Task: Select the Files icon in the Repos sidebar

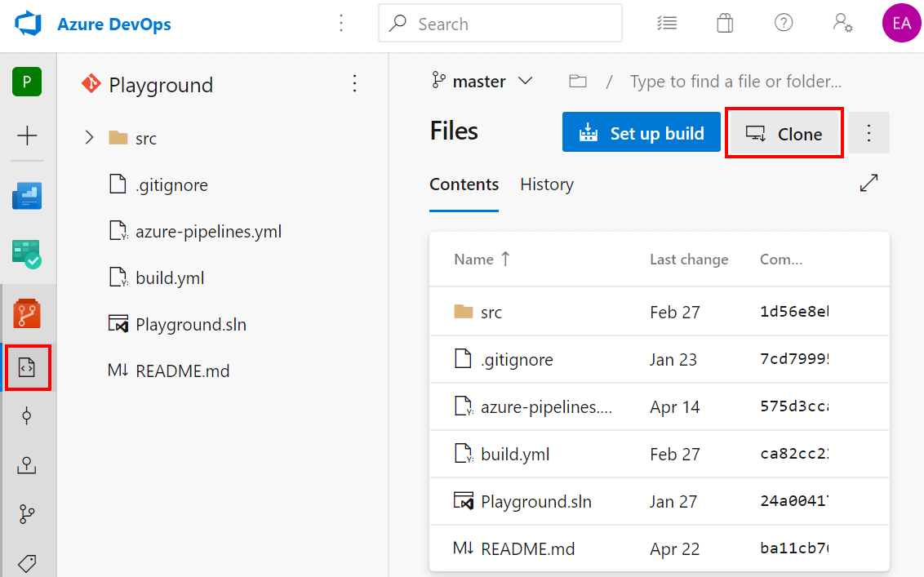Action: pyautogui.click(x=28, y=368)
